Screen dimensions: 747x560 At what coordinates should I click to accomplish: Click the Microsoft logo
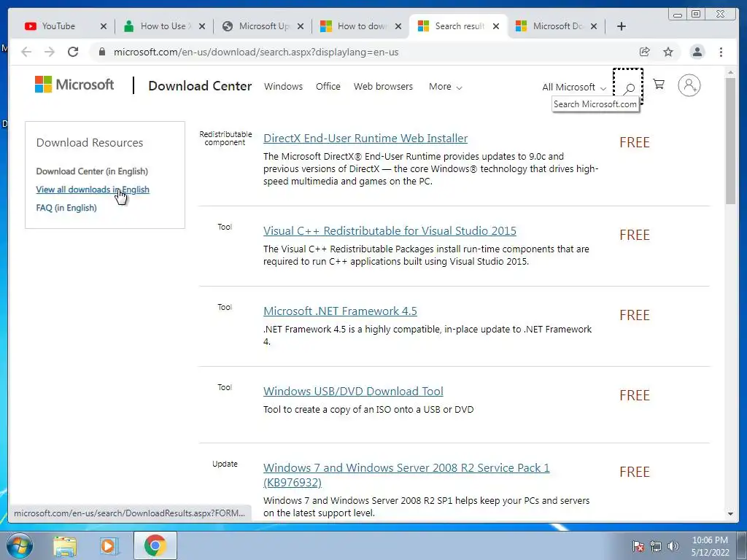pyautogui.click(x=74, y=85)
